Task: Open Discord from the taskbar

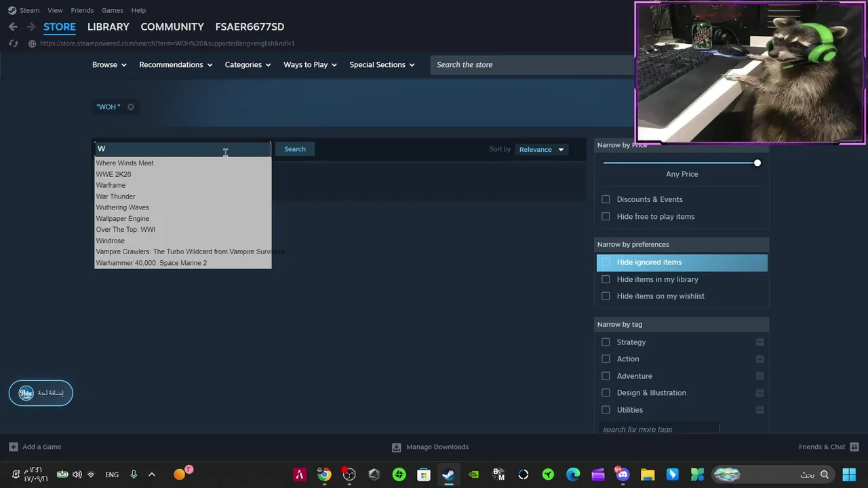Action: 622,474
